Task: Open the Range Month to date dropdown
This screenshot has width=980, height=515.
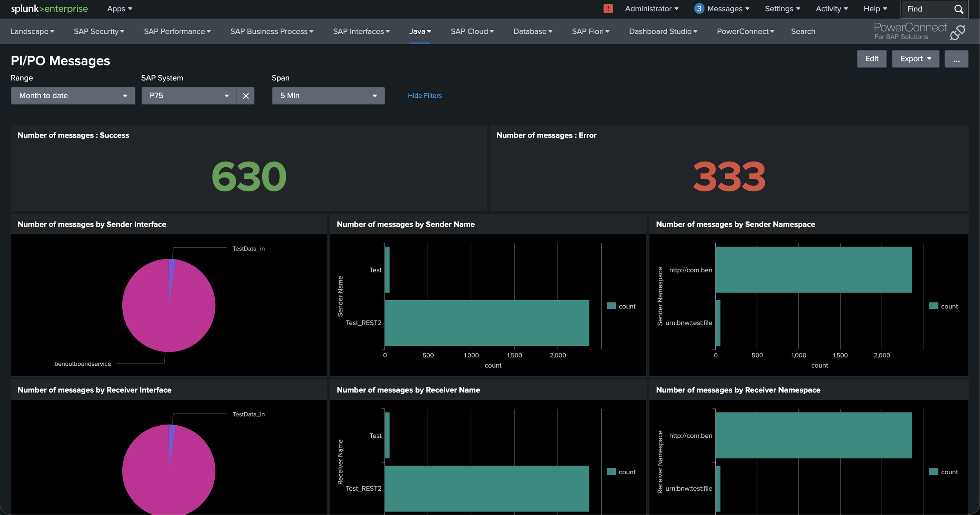Action: tap(73, 96)
